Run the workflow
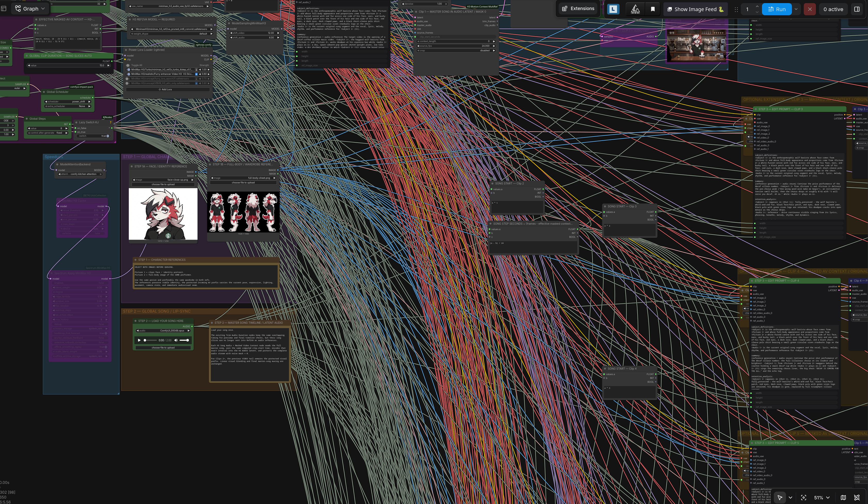868x504 pixels. click(776, 9)
